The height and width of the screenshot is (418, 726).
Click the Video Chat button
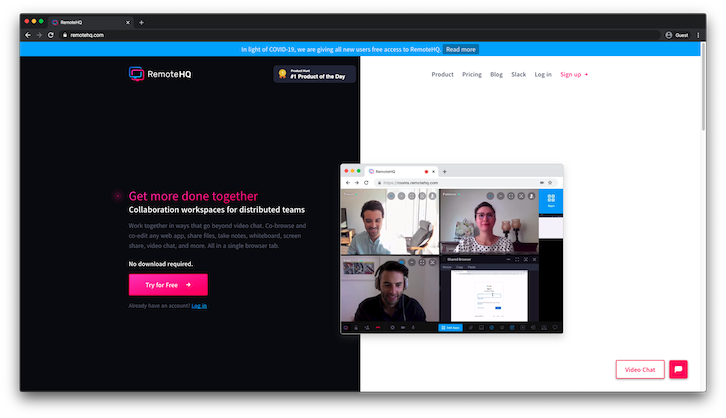(x=640, y=369)
